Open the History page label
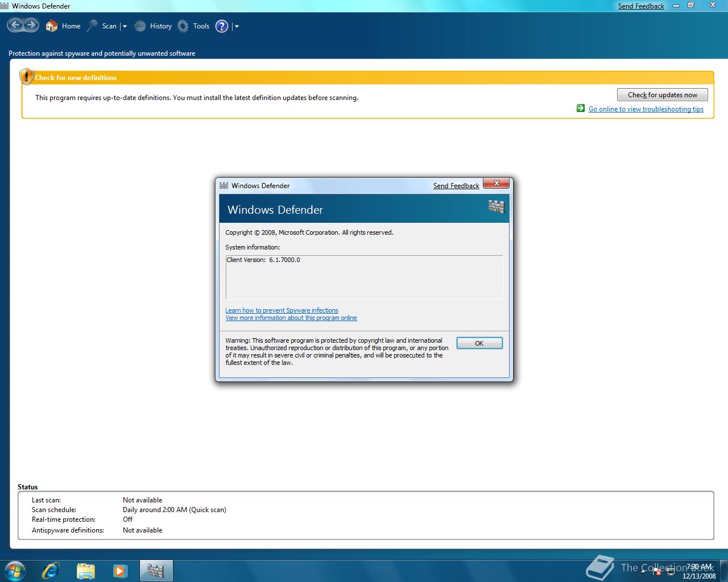Image resolution: width=728 pixels, height=582 pixels. pyautogui.click(x=161, y=26)
